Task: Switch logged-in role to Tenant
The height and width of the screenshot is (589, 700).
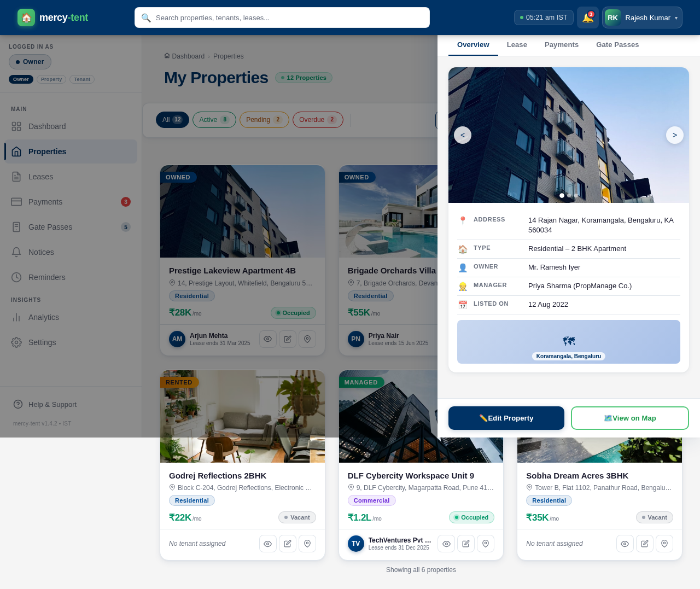Action: coord(83,79)
